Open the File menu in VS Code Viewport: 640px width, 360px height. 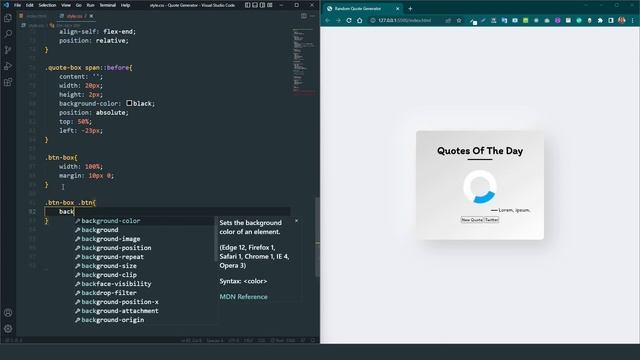(17, 5)
